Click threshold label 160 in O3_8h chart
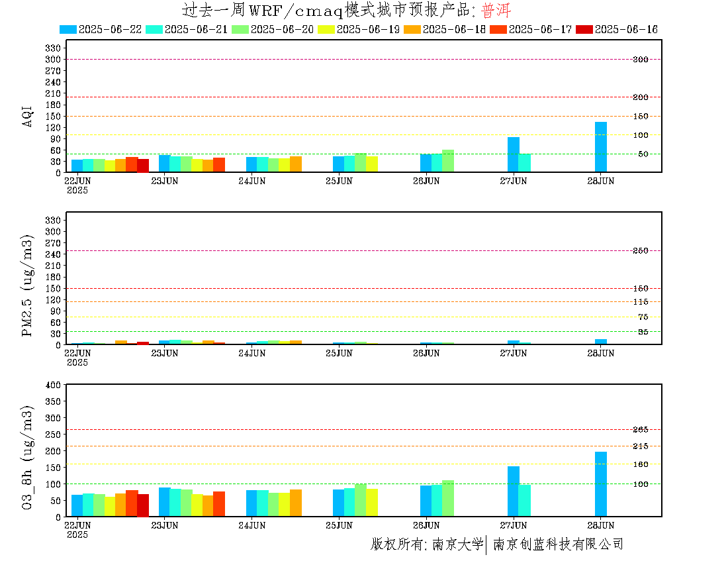Screen dimensions: 728x563 [x=641, y=464]
